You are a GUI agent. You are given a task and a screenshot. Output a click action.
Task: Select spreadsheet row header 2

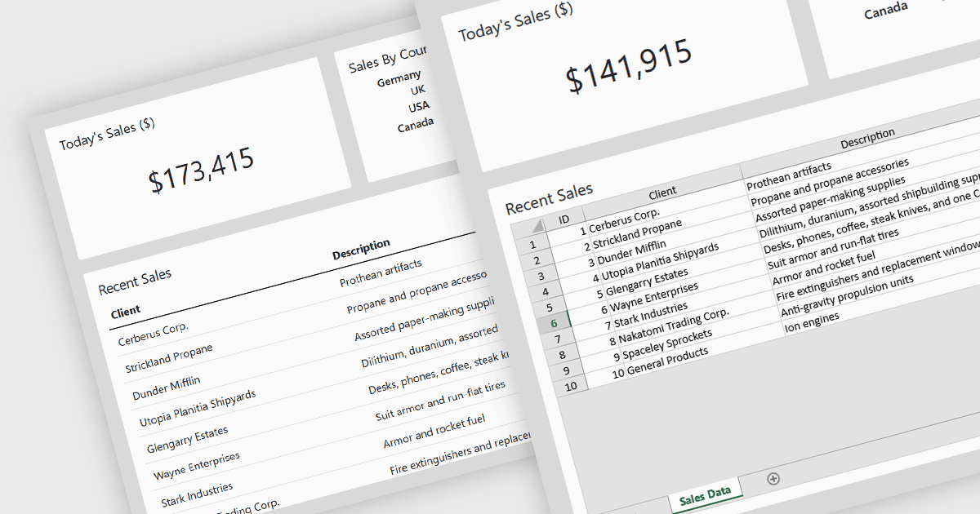[x=539, y=260]
